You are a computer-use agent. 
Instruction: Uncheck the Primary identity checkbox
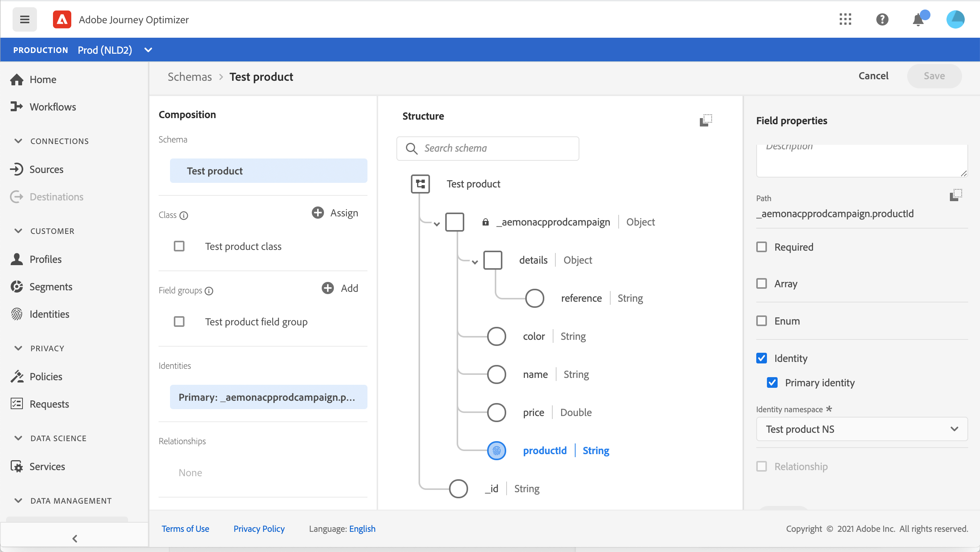pyautogui.click(x=772, y=382)
